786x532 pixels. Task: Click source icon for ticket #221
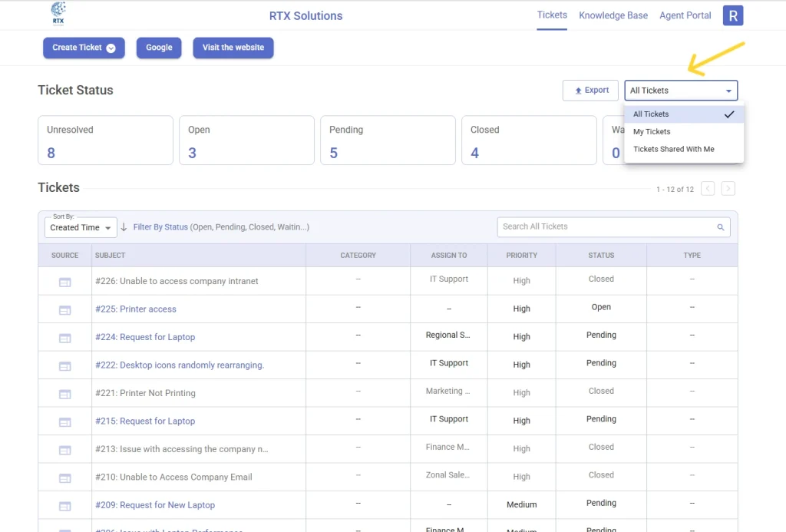coord(64,395)
